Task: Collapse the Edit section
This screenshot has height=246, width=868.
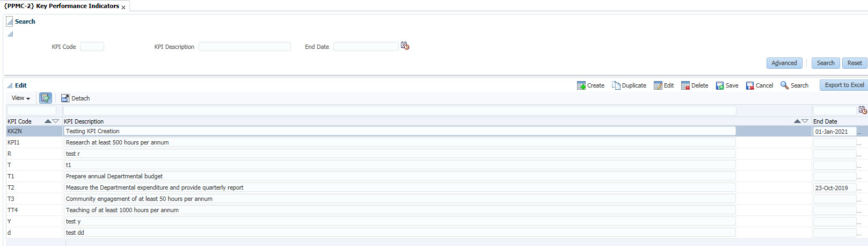Action: pyautogui.click(x=10, y=85)
